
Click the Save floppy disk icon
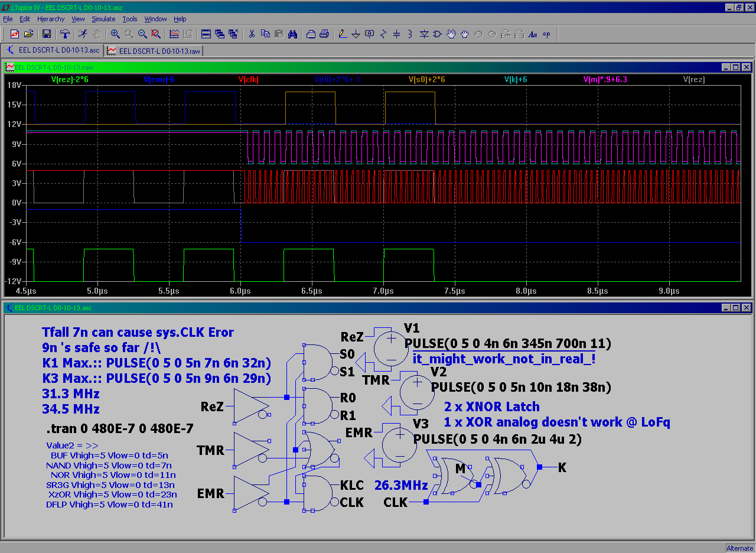[46, 34]
